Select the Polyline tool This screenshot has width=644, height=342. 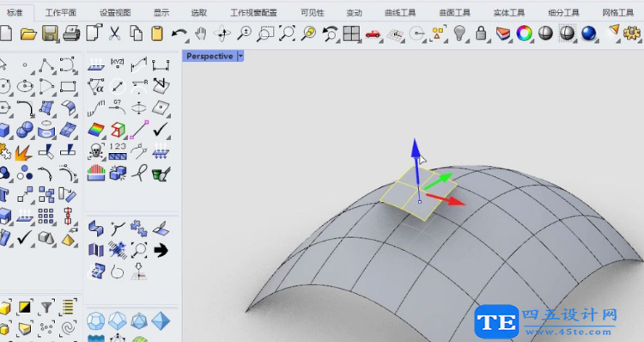point(46,65)
